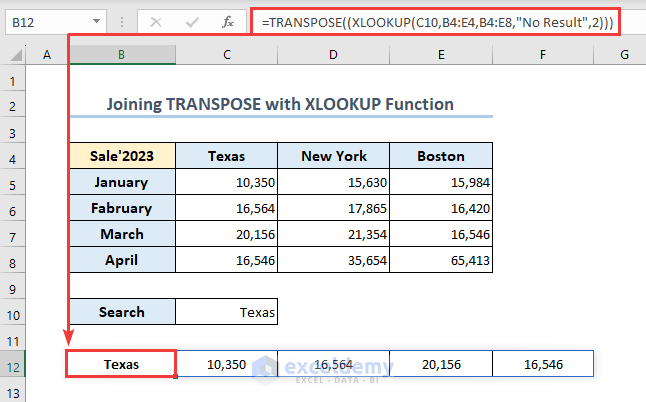Image resolution: width=646 pixels, height=402 pixels.
Task: Select the result cell showing 20,156 in row 12
Action: [x=440, y=364]
